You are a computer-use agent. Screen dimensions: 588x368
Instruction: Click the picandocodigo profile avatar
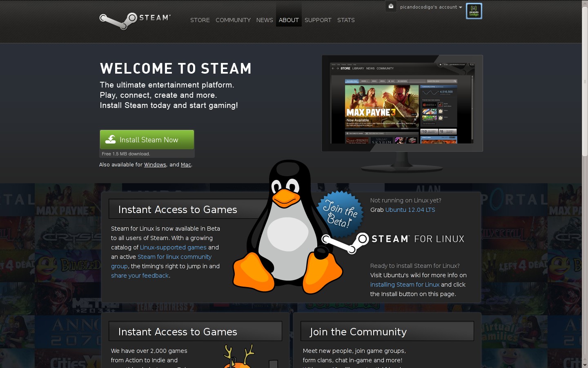click(x=474, y=11)
